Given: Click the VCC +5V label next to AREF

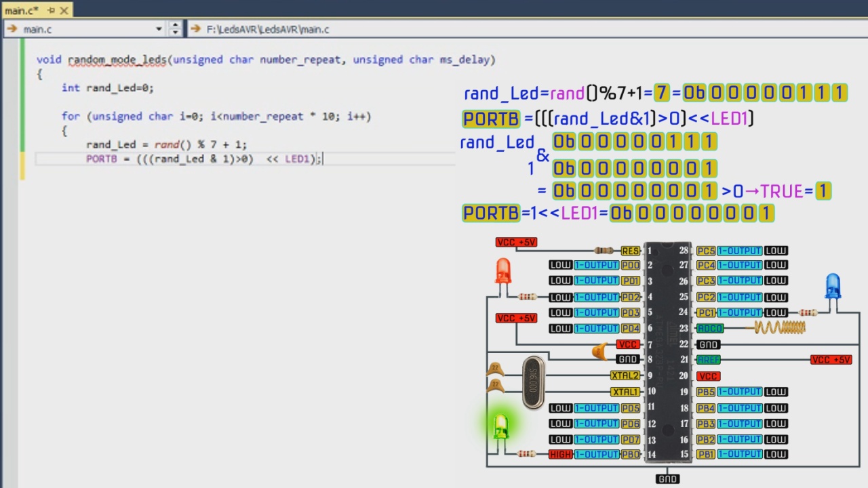Looking at the screenshot, I should pos(831,360).
